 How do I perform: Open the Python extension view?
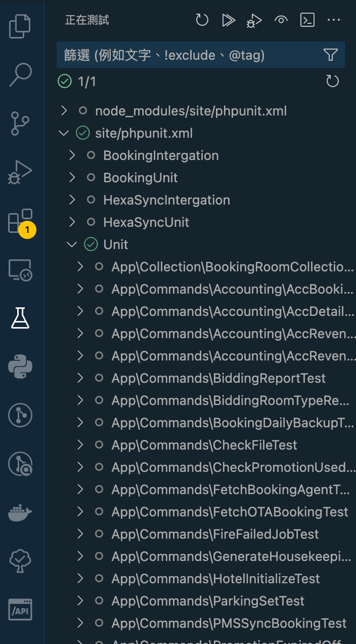[x=20, y=367]
